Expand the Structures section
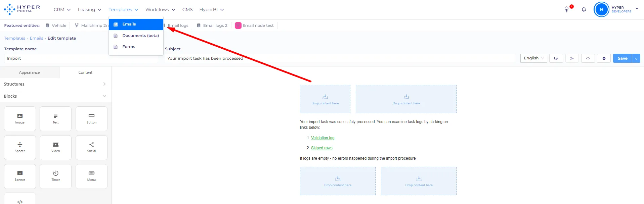This screenshot has width=644, height=204. [56, 84]
